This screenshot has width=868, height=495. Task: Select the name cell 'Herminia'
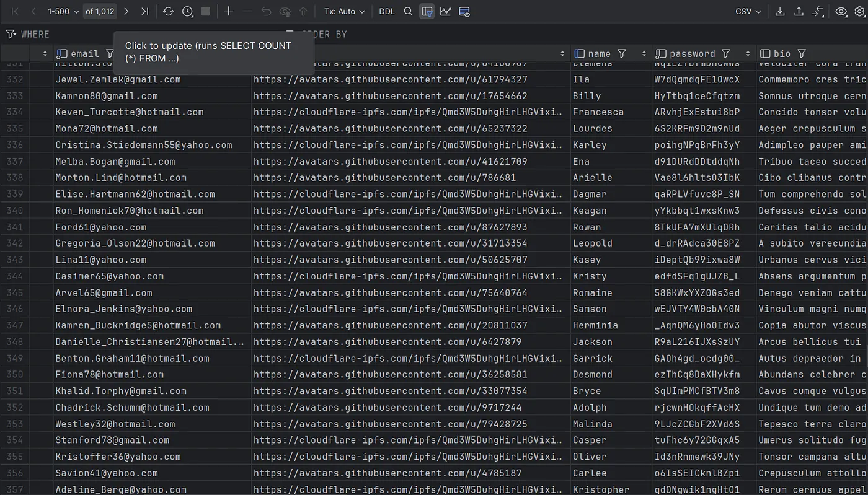point(611,325)
